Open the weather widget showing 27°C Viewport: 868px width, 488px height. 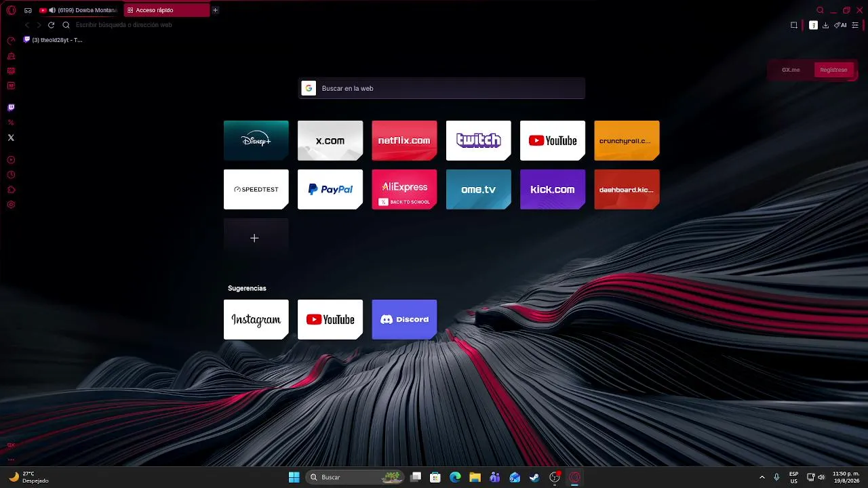[28, 477]
